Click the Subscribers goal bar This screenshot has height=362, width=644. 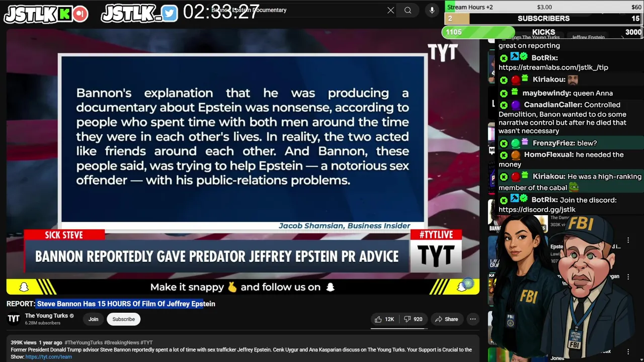click(x=544, y=19)
